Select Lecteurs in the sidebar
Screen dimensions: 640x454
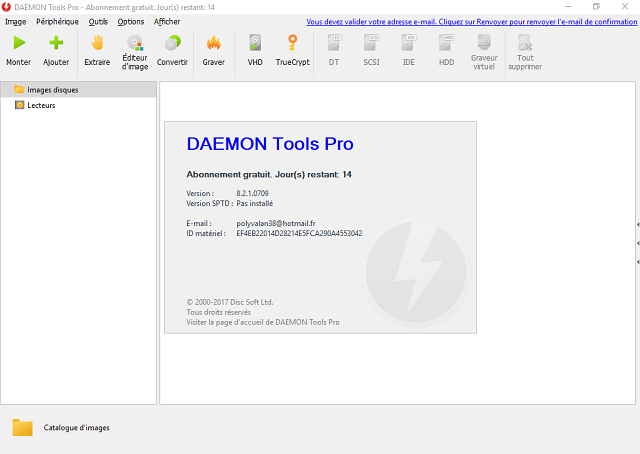[78, 105]
